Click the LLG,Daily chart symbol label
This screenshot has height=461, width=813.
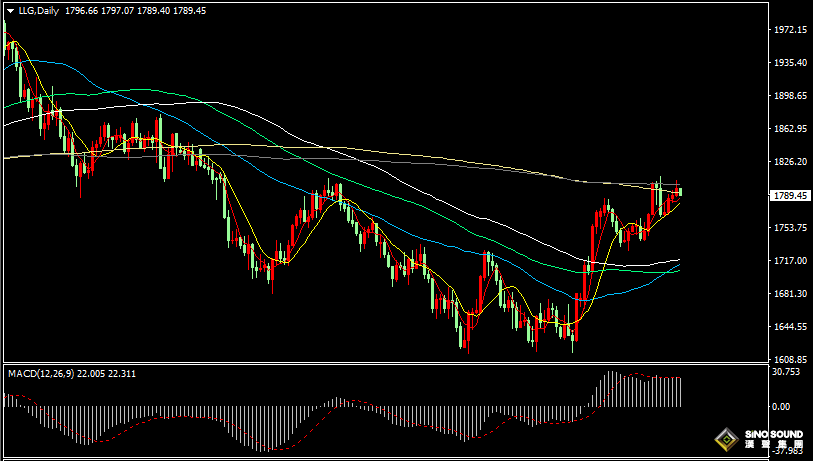(x=39, y=10)
